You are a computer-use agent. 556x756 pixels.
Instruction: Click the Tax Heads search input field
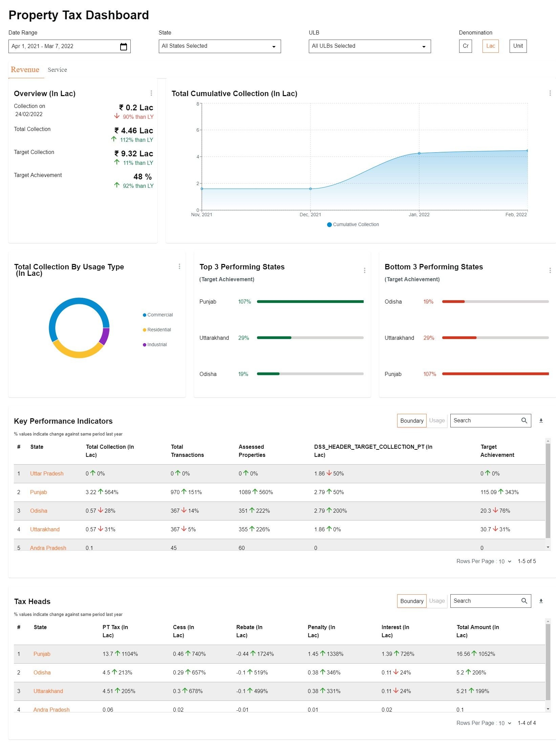pos(484,601)
